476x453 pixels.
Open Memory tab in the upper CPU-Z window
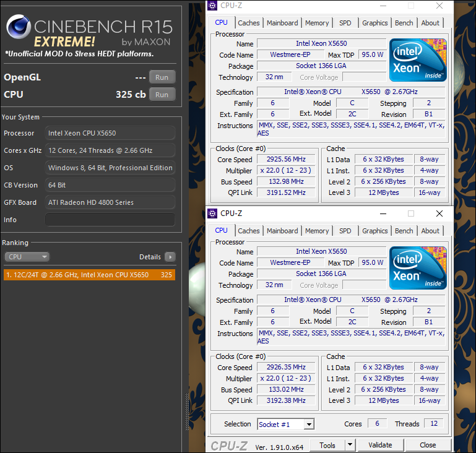(317, 23)
